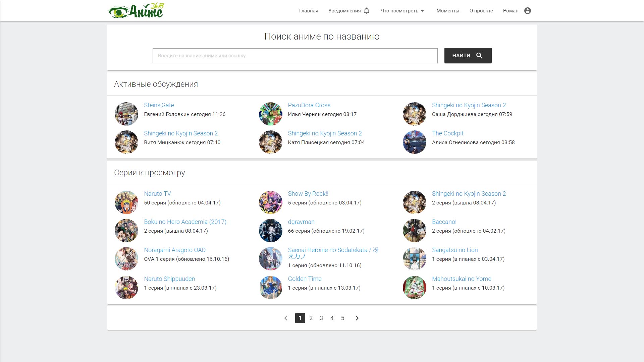Open notifications via the bell icon
The height and width of the screenshot is (362, 644).
tap(367, 10)
